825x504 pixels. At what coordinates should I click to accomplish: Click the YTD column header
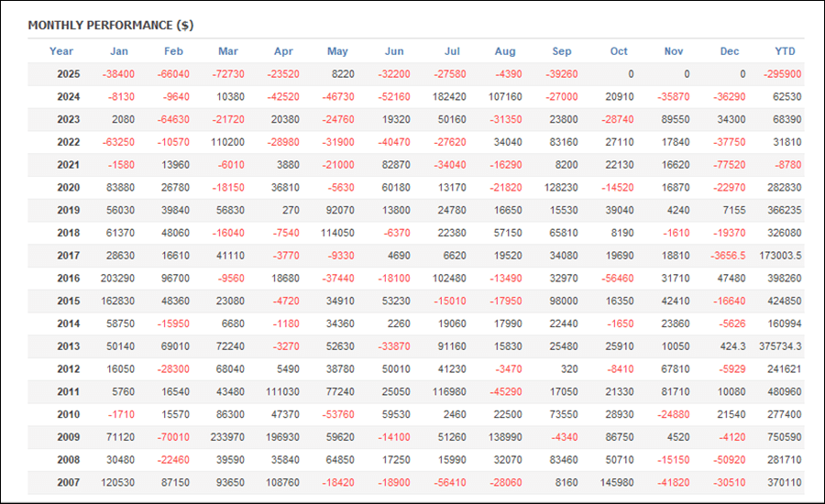(786, 51)
